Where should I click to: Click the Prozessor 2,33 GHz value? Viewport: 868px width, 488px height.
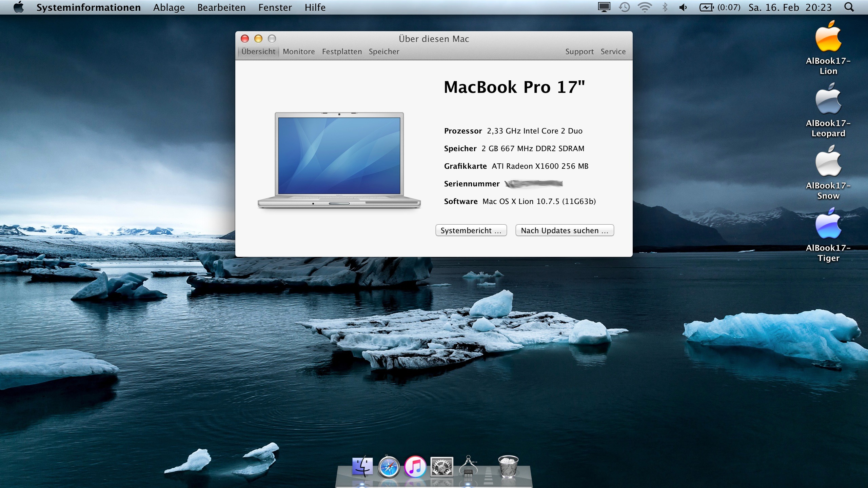click(535, 131)
